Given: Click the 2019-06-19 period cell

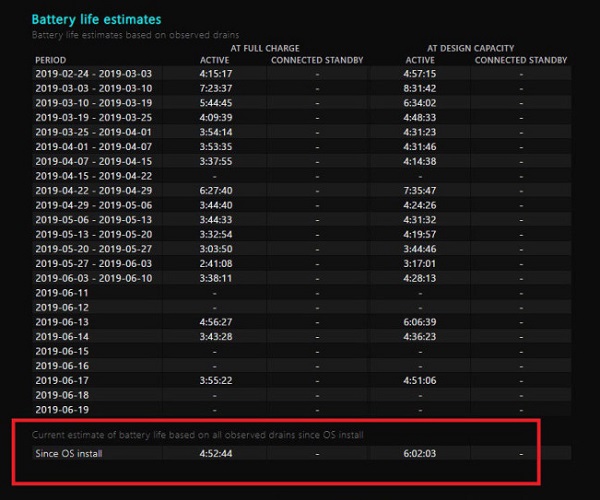Looking at the screenshot, I should 62,408.
